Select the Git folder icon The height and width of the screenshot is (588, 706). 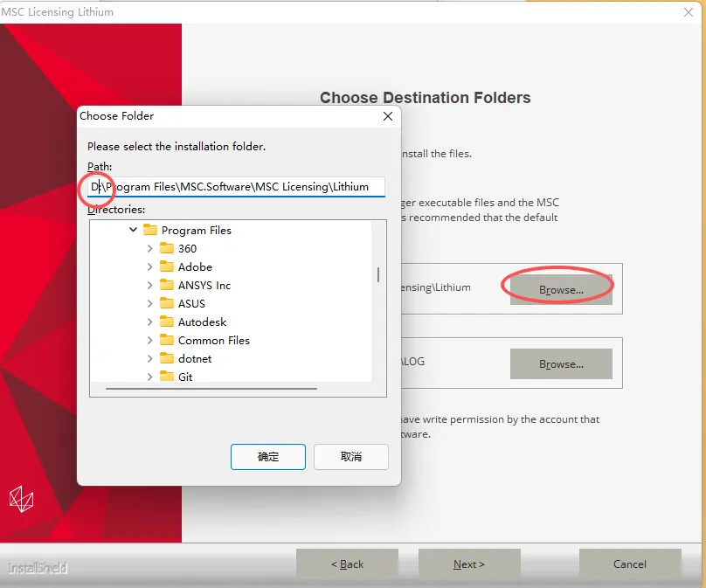tap(167, 377)
